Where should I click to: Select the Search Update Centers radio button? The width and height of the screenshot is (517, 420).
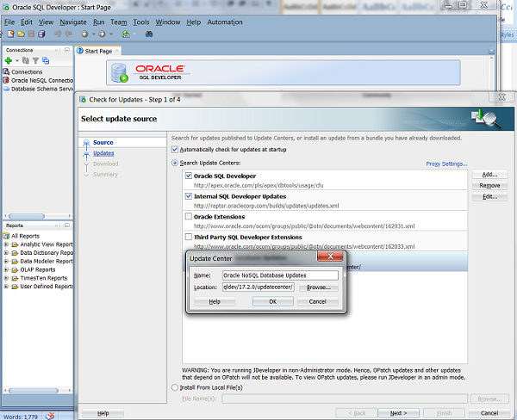pos(175,163)
